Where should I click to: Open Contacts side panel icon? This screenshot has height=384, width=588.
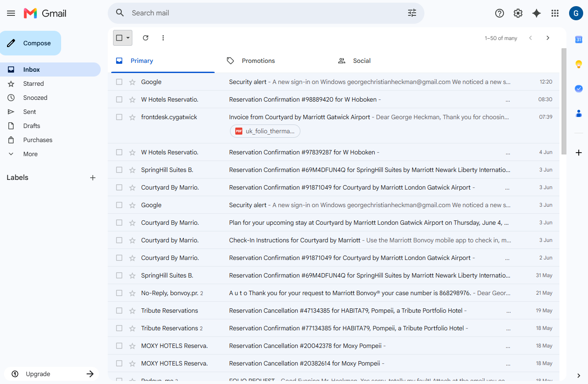(x=579, y=113)
